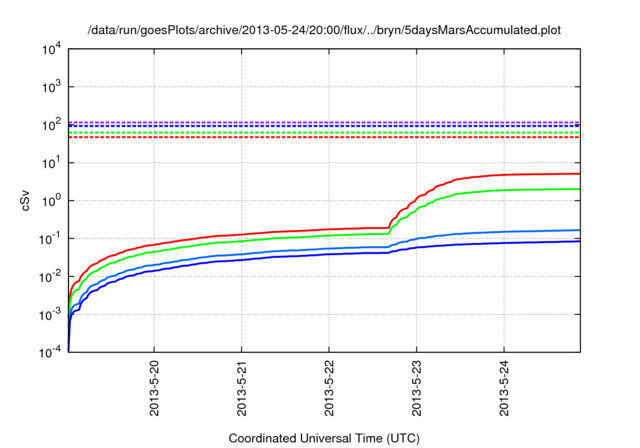
Task: Click the 10^-3 y-axis label
Action: [51, 315]
